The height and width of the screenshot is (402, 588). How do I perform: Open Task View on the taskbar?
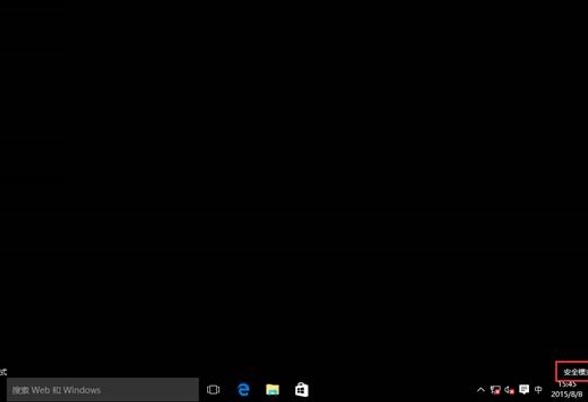[x=213, y=390]
